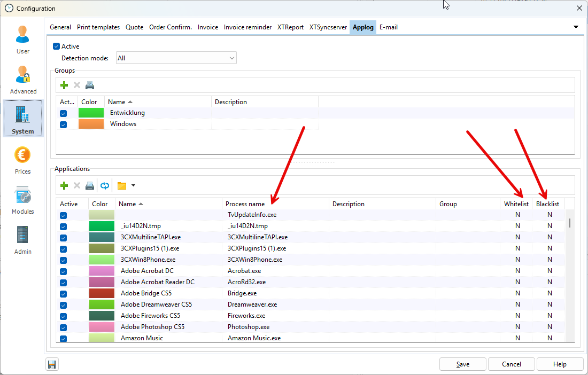Screen dimensions: 588x375
Task: Open the folder icon dropdown arrow
Action: 133,185
